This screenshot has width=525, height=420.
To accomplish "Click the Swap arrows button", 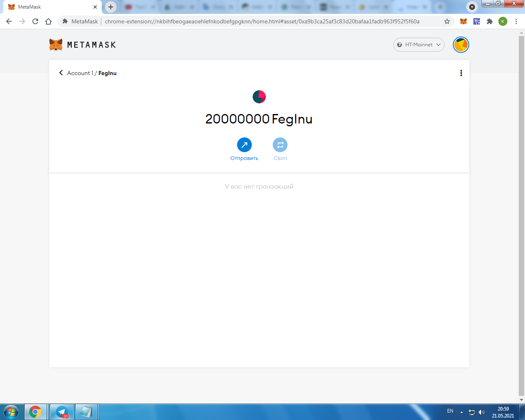I will pos(280,145).
